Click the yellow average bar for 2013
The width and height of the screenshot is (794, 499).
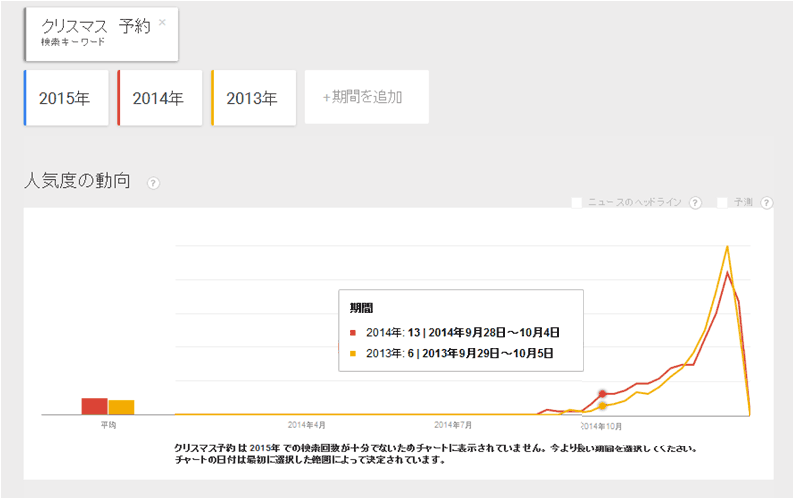pos(121,407)
